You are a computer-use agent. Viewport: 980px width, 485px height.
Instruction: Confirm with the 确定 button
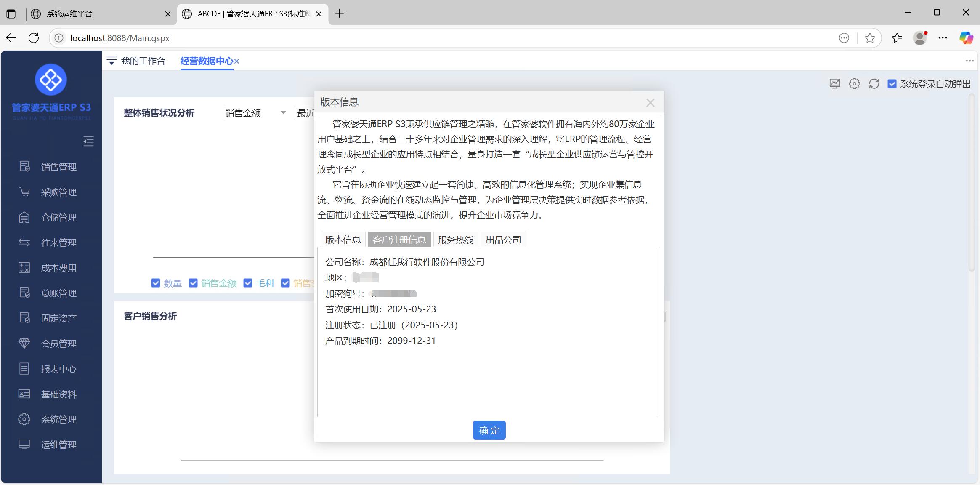pyautogui.click(x=489, y=430)
